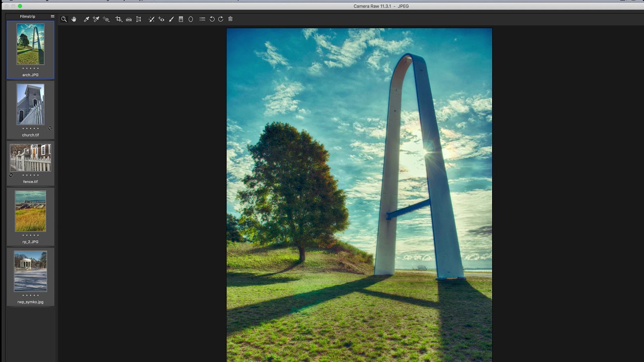This screenshot has width=644, height=362.
Task: Open the Filmstrip panel menu
Action: [x=52, y=17]
